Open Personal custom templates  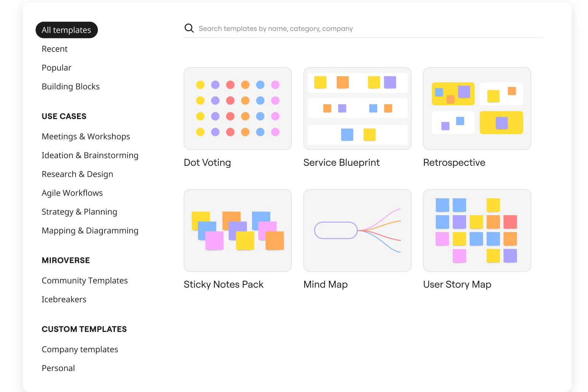[58, 368]
